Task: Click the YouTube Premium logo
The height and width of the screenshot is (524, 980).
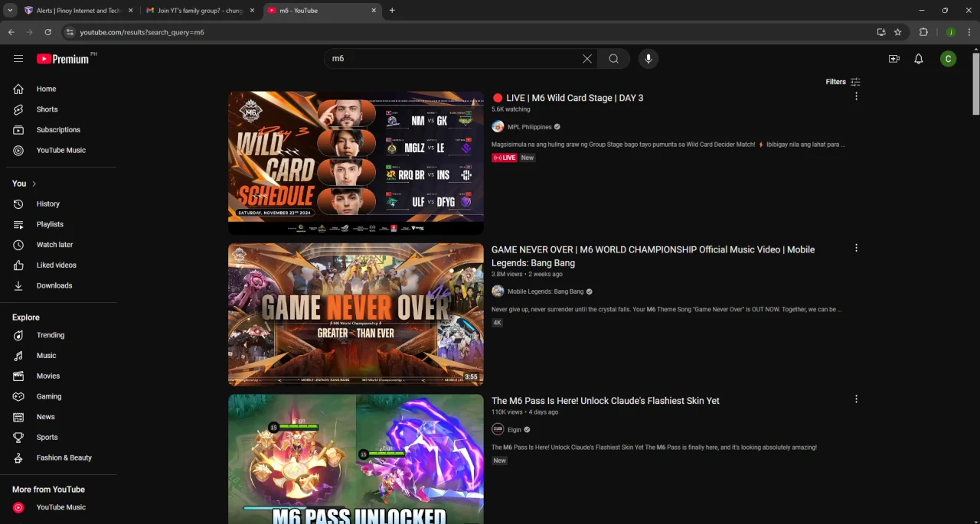Action: coord(63,59)
